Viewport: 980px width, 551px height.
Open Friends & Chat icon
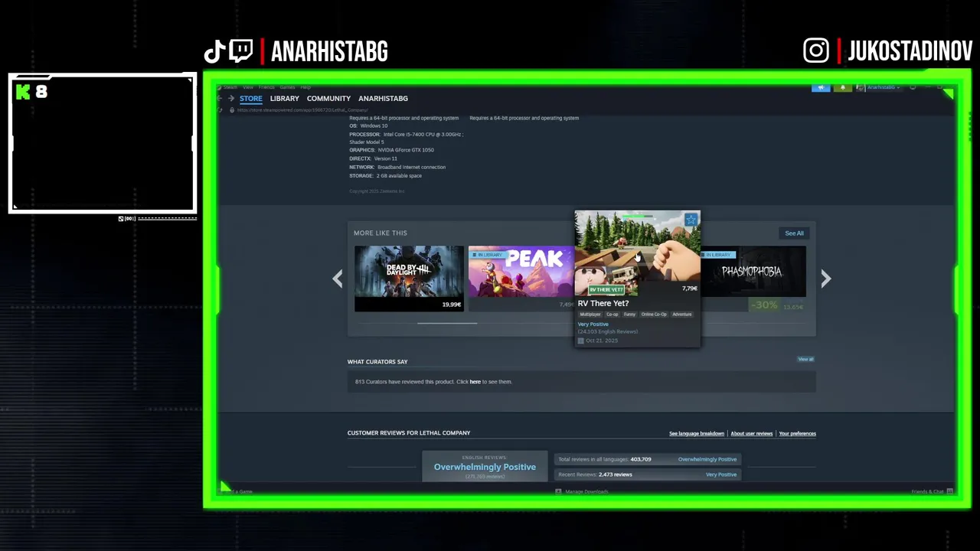point(949,491)
